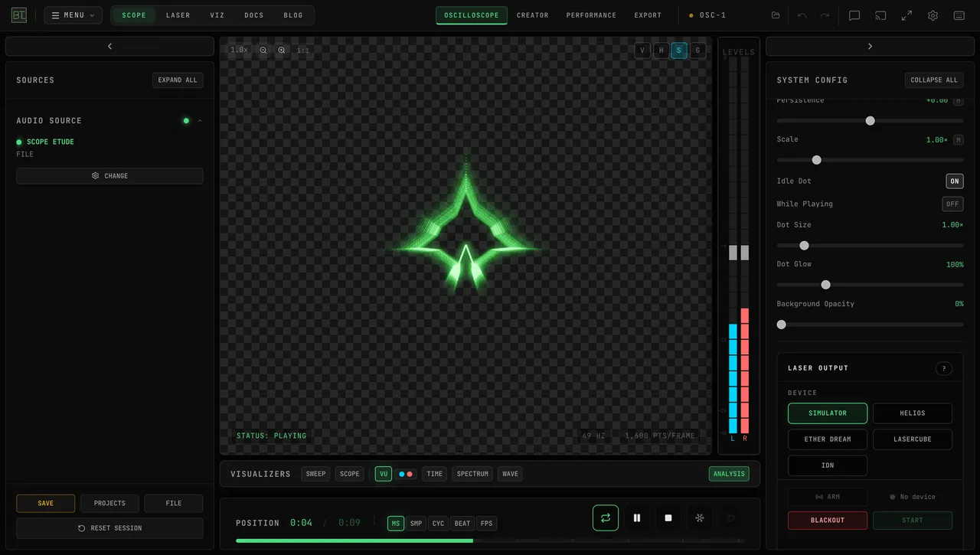
Task: Open the OSC-1 project selector
Action: coord(708,15)
